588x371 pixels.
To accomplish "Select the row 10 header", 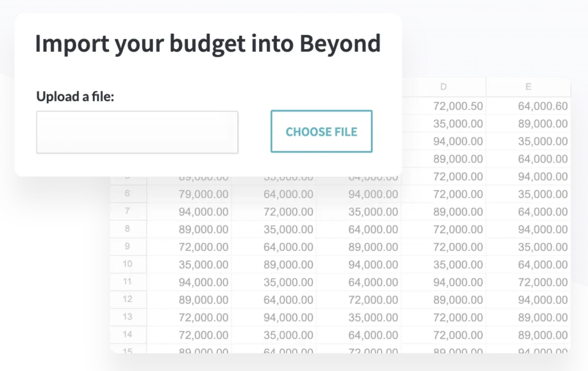I will [128, 264].
